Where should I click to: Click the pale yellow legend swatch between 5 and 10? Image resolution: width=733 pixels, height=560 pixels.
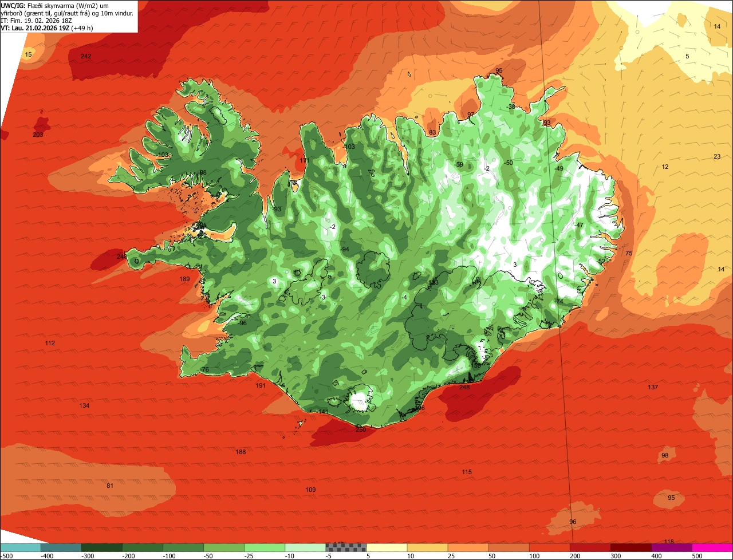tap(387, 547)
